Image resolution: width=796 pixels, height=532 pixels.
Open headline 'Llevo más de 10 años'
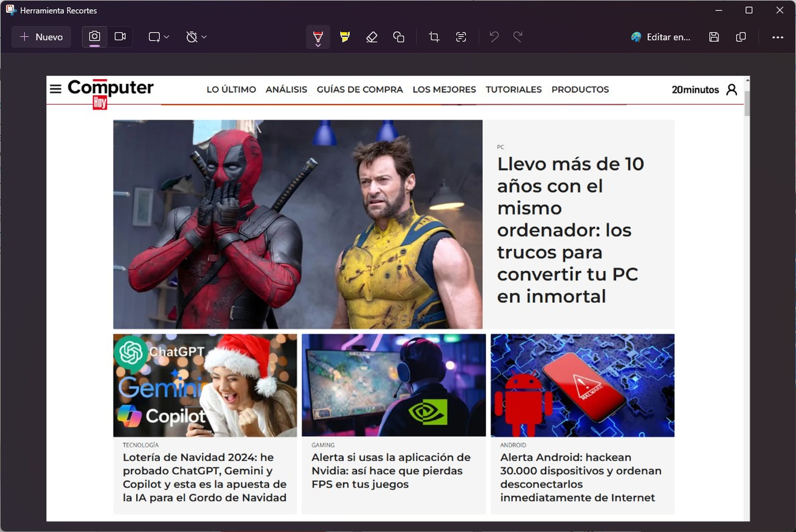pyautogui.click(x=570, y=230)
